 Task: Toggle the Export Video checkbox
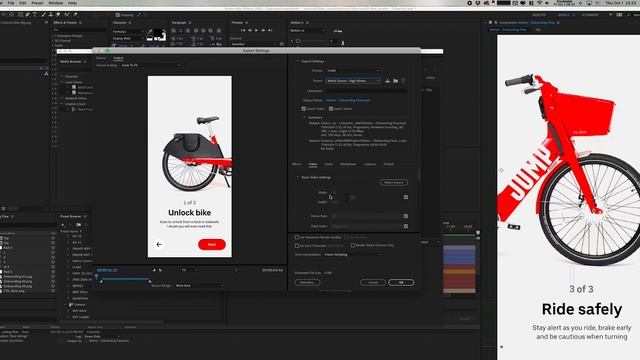pos(304,109)
